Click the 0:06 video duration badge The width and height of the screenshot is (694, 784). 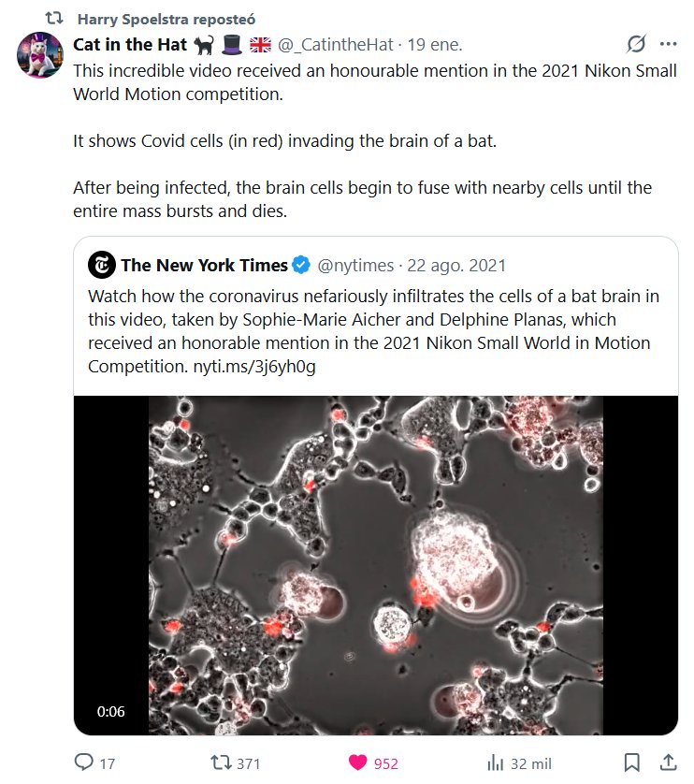110,712
